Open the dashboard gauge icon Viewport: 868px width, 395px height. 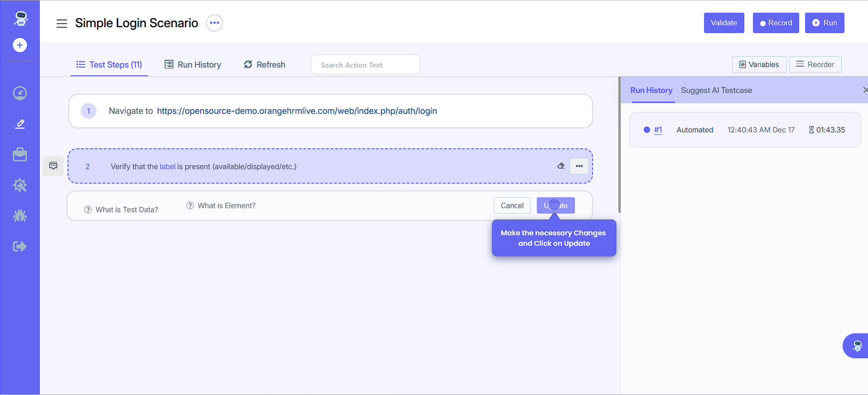[20, 93]
